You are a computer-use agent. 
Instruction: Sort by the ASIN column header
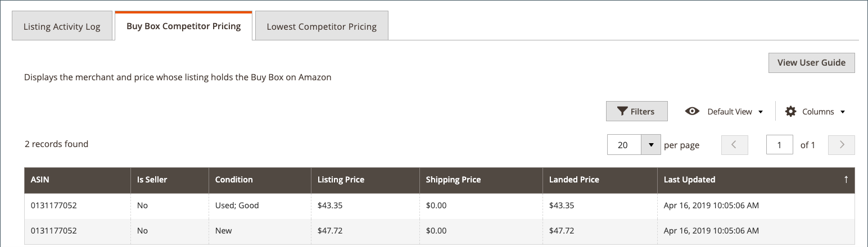point(41,180)
